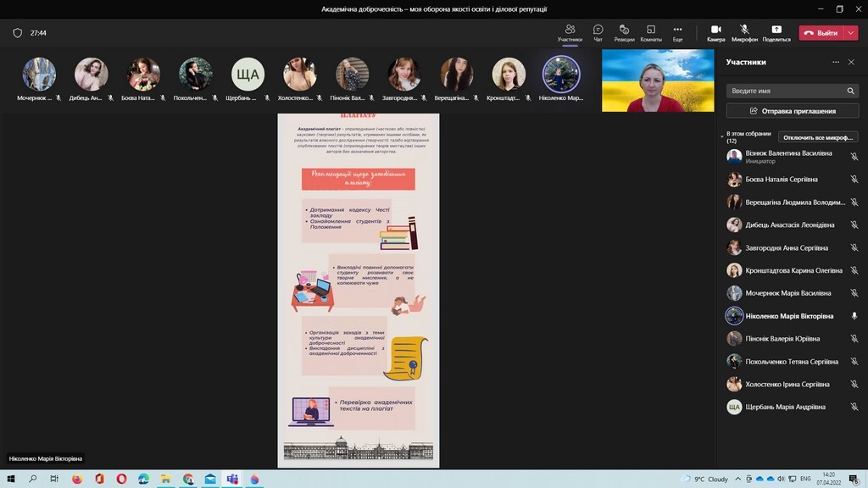The height and width of the screenshot is (488, 868).
Task: Click the Выйти leave button
Action: coord(821,33)
